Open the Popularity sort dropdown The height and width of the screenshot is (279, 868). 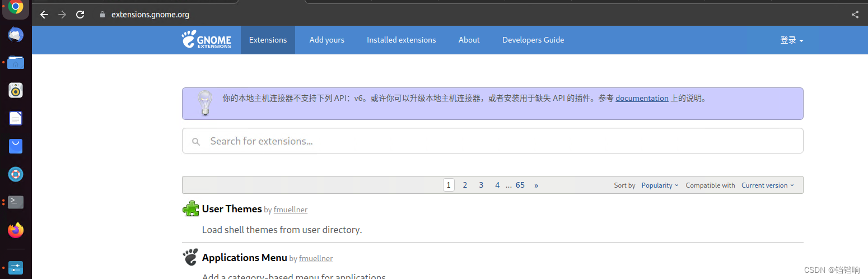(660, 185)
